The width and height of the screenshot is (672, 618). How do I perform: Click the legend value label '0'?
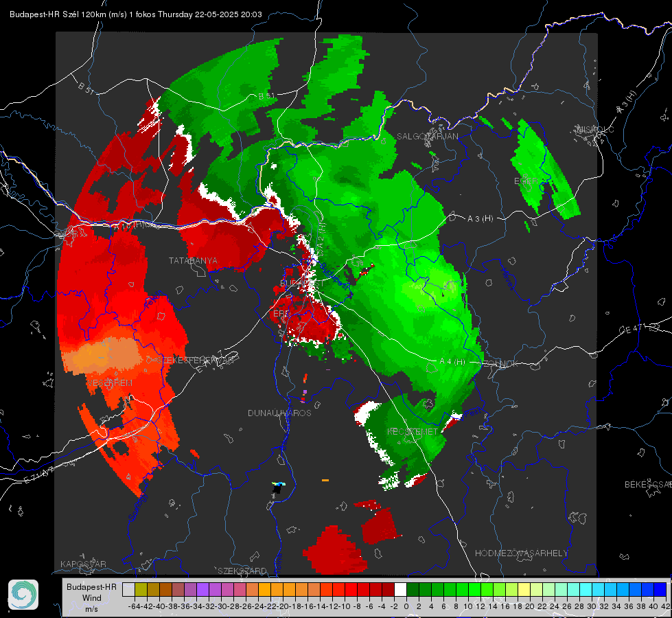tap(406, 606)
